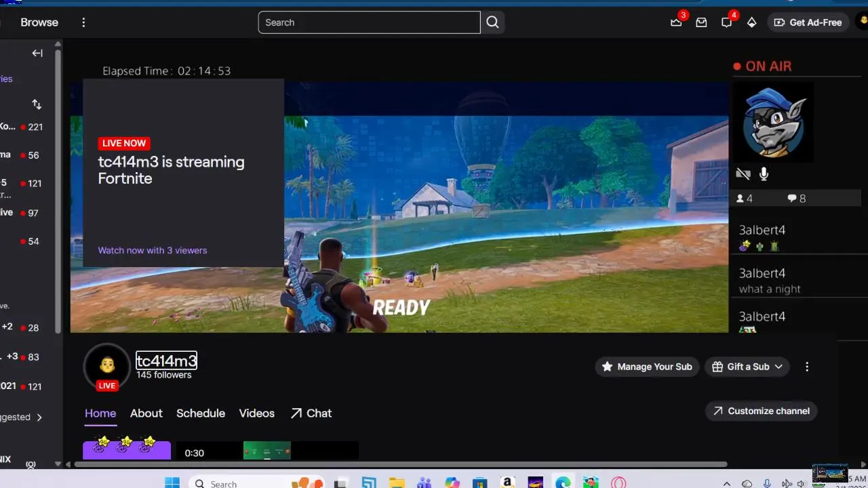Open Microsoft Store from the taskbar
868x488 pixels.
click(x=480, y=483)
